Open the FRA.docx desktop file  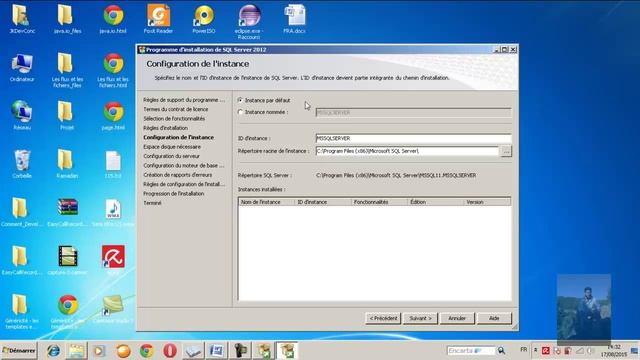pos(294,19)
